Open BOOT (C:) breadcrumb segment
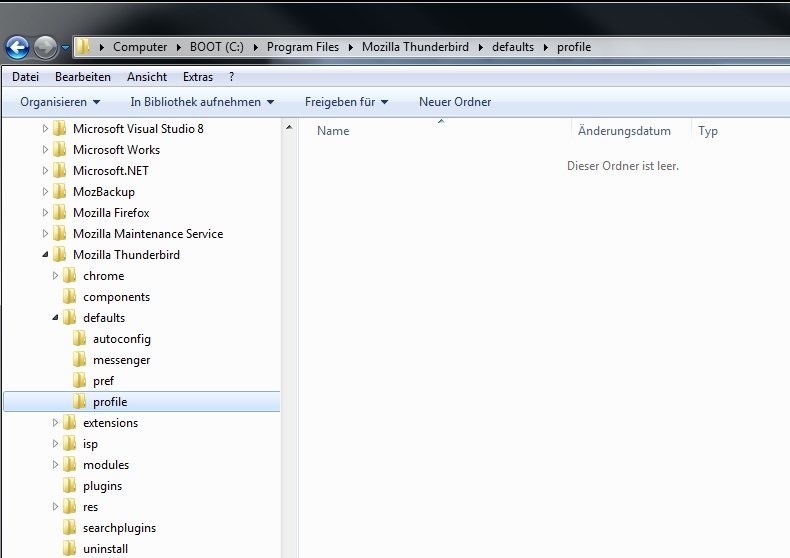Viewport: 790px width, 558px height. pos(217,47)
